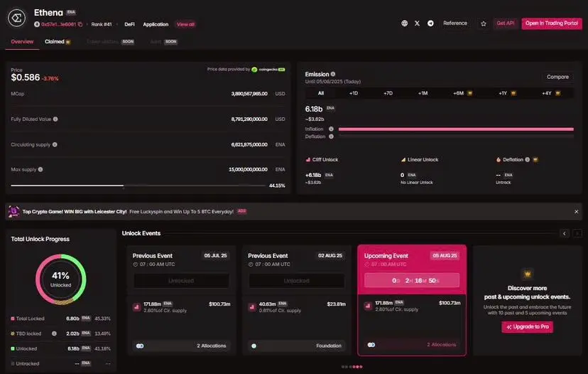This screenshot has width=588, height=374.
Task: Click the Reference link
Action: pyautogui.click(x=455, y=23)
